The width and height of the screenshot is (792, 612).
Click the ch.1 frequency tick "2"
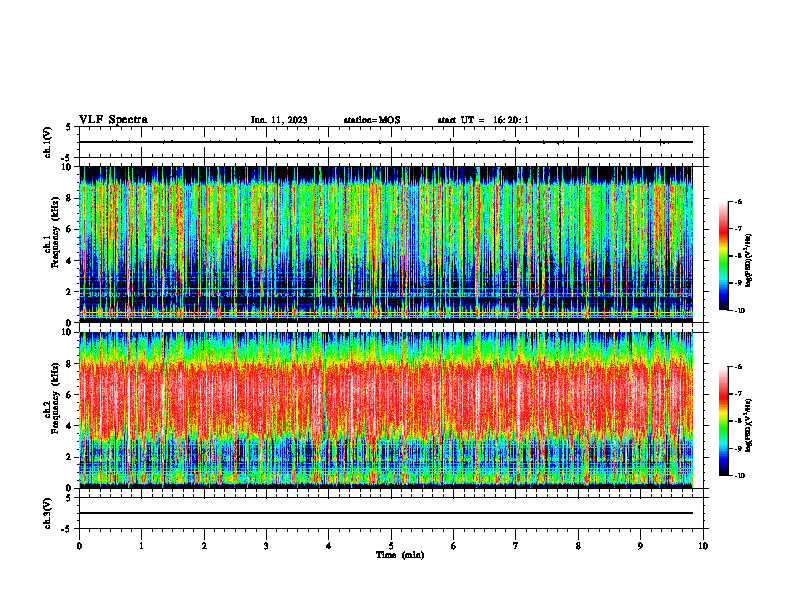(70, 292)
